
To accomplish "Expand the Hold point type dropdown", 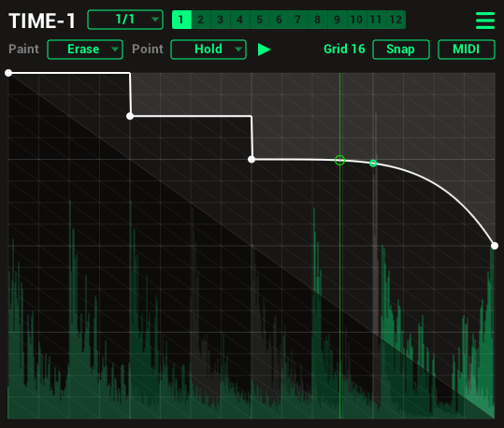I will pos(209,50).
